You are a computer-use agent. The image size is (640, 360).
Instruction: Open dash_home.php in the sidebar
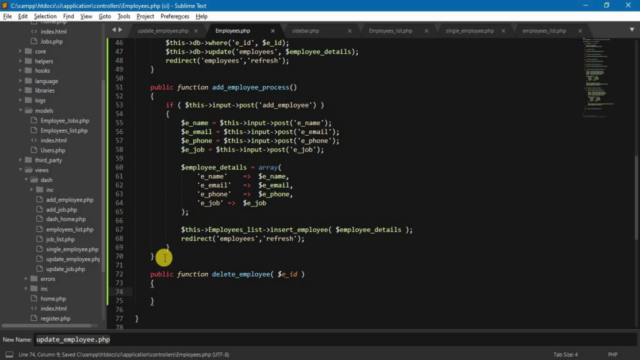(x=66, y=219)
